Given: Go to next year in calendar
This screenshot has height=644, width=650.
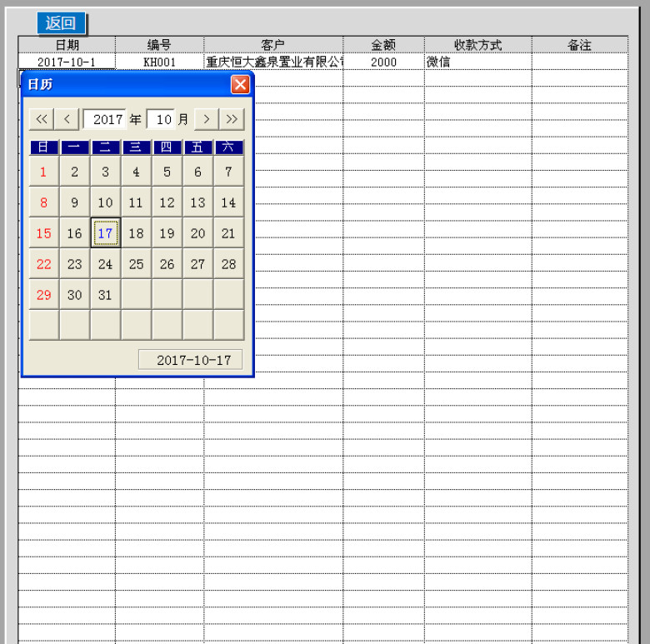Looking at the screenshot, I should point(232,119).
